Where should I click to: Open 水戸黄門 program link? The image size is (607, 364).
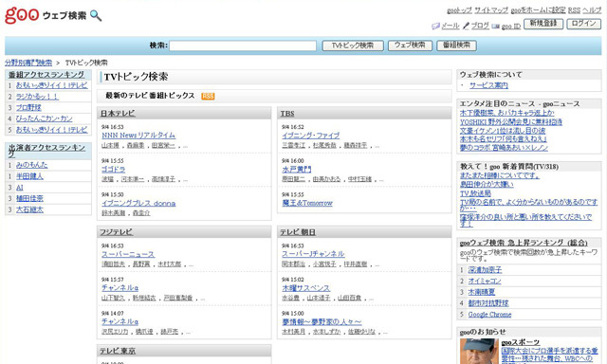297,170
